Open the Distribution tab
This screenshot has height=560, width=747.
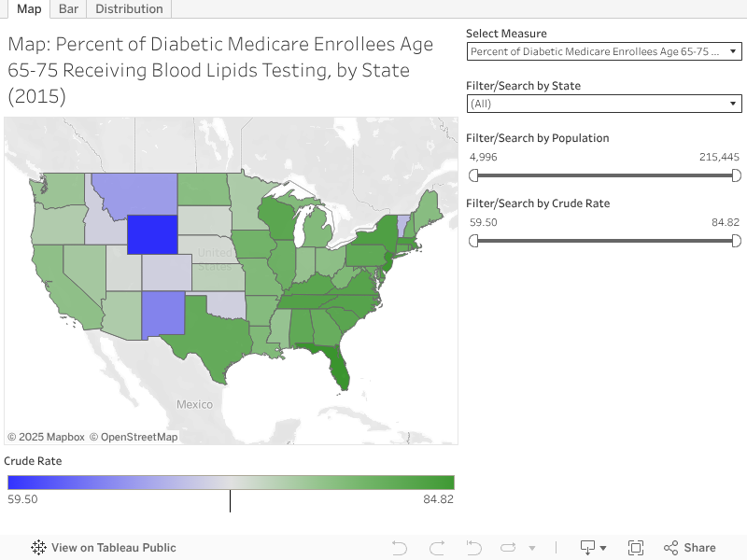click(129, 9)
